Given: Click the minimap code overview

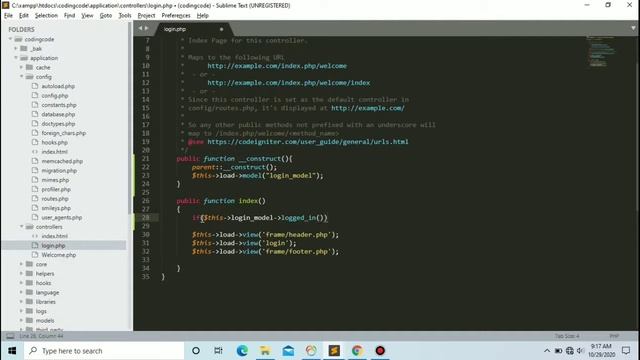Looking at the screenshot, I should click(601, 51).
